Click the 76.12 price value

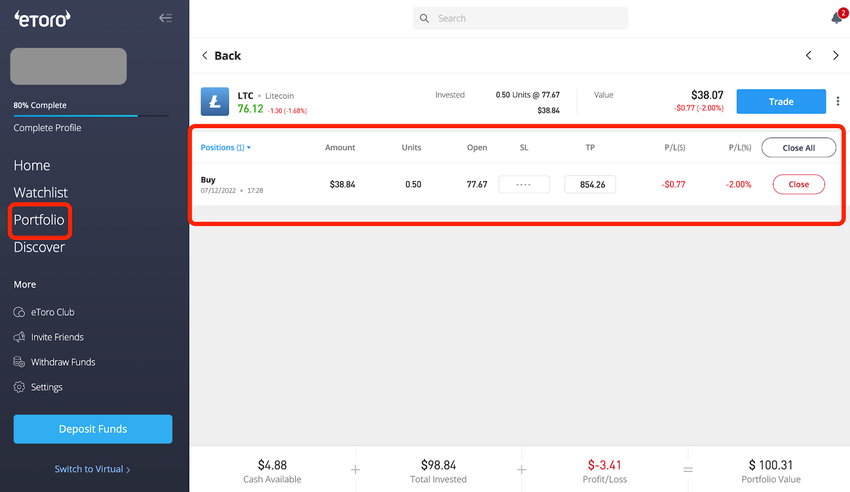pyautogui.click(x=250, y=108)
